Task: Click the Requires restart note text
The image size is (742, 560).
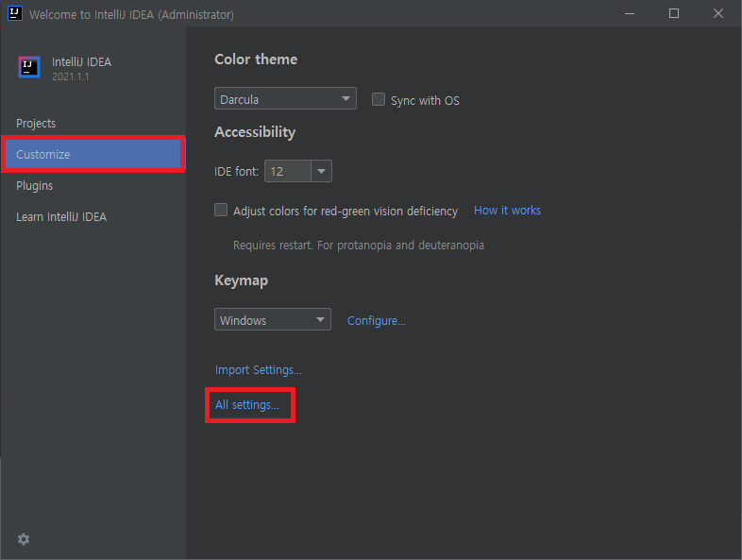Action: (x=358, y=246)
